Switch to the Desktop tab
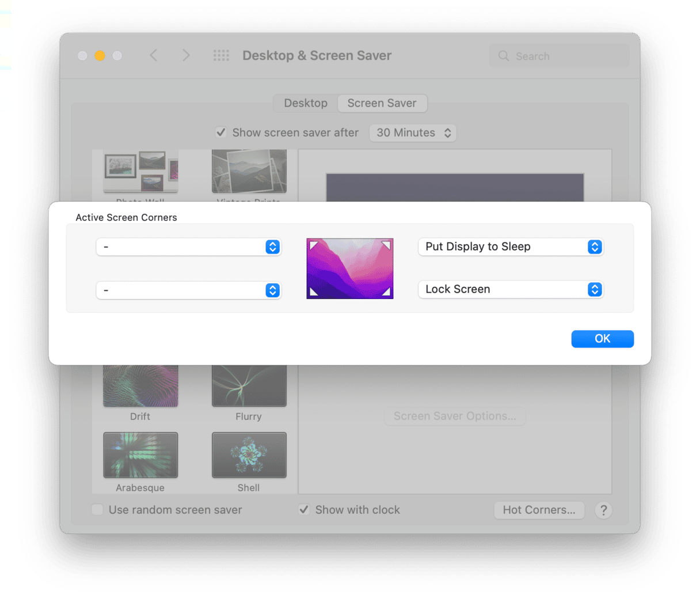The image size is (700, 598). click(x=306, y=103)
